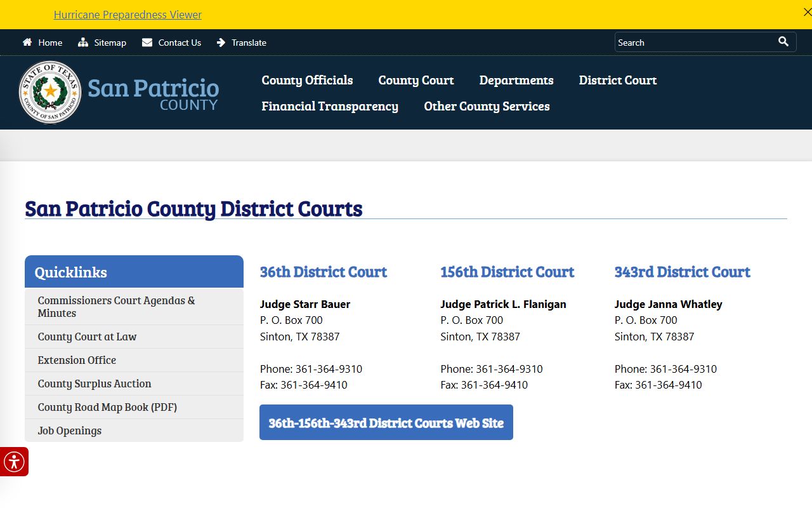This screenshot has width=812, height=508.
Task: Click the 36th District Court heading
Action: click(x=324, y=272)
